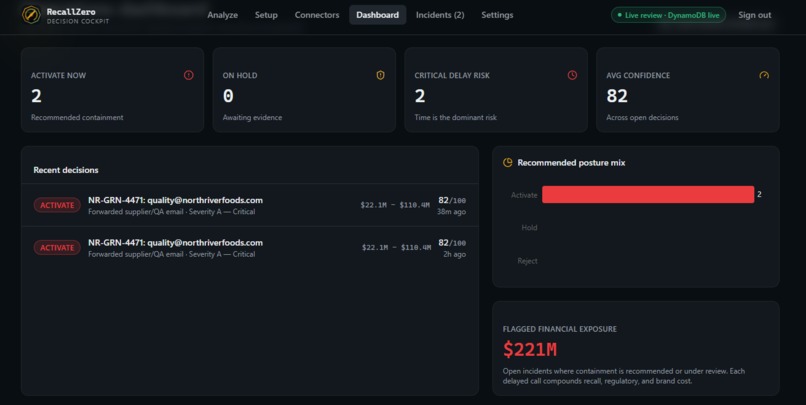Click the exposure range on 38m ago row
Viewport: 806px width, 405px height.
pyautogui.click(x=395, y=205)
